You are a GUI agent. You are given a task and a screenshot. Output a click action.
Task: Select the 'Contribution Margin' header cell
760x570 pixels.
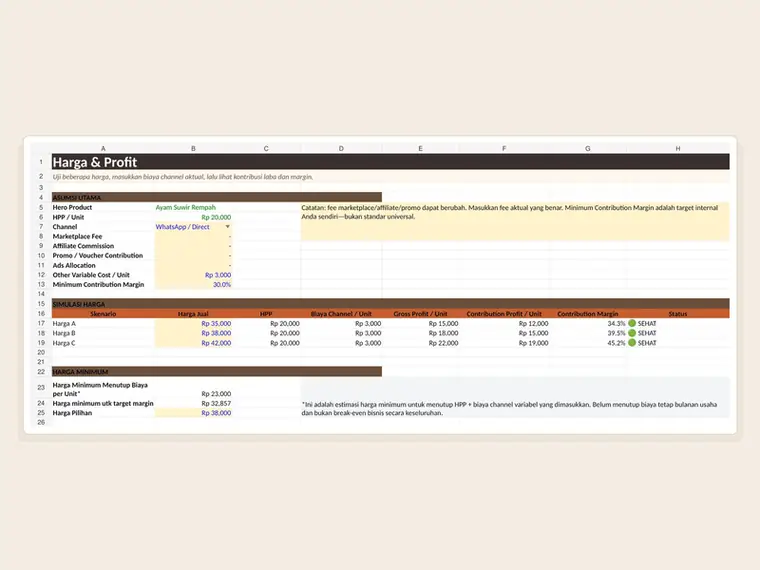[587, 314]
